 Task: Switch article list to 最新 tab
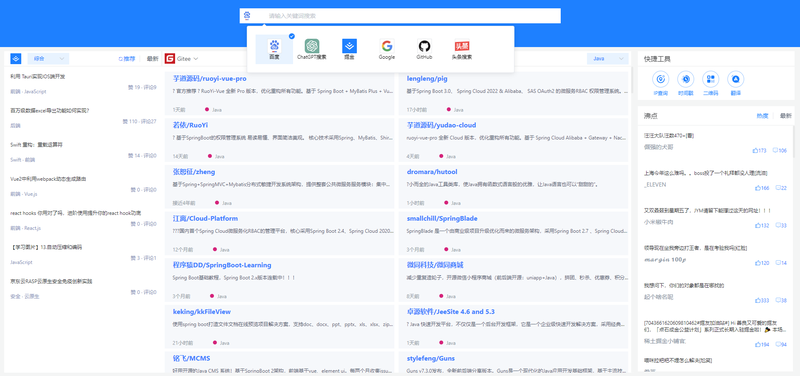point(153,59)
